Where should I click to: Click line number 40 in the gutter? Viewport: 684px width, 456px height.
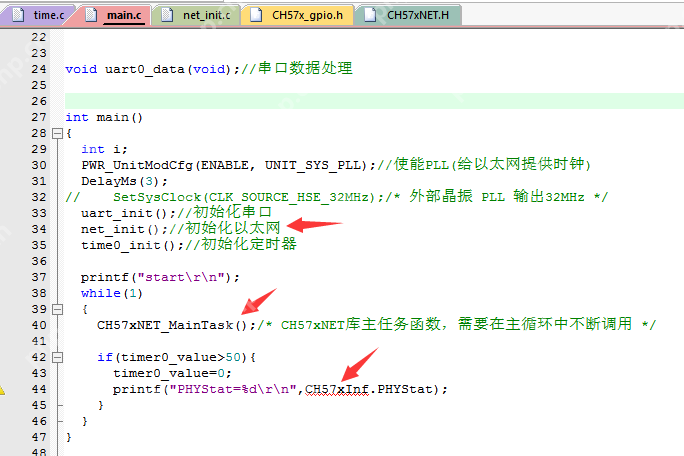[39, 326]
